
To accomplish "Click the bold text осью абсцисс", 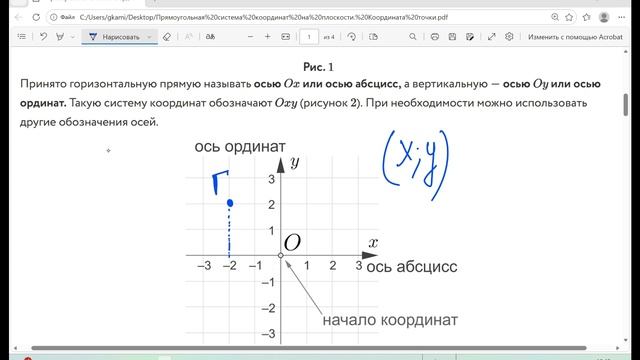I will point(362,84).
